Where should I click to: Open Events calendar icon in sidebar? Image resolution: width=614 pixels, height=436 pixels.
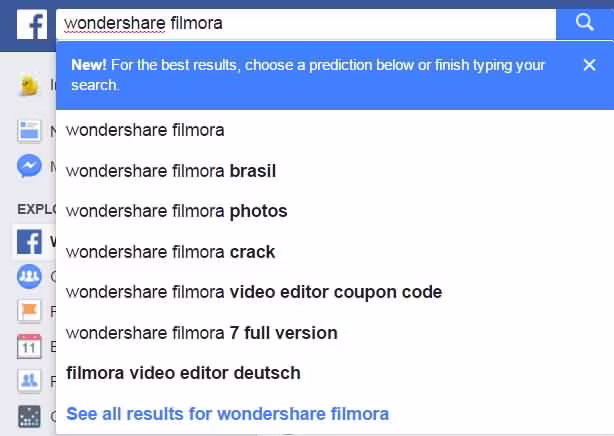point(30,347)
